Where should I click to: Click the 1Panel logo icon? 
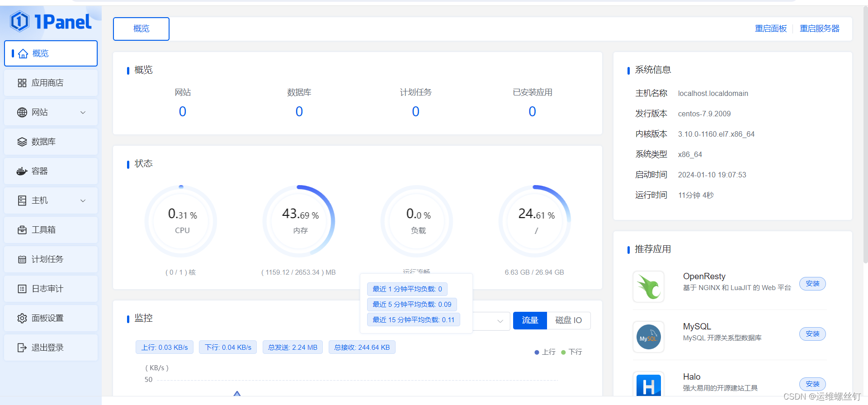[x=19, y=21]
